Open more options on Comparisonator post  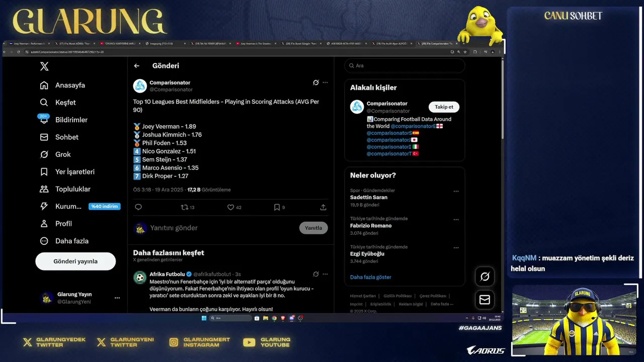(x=325, y=82)
